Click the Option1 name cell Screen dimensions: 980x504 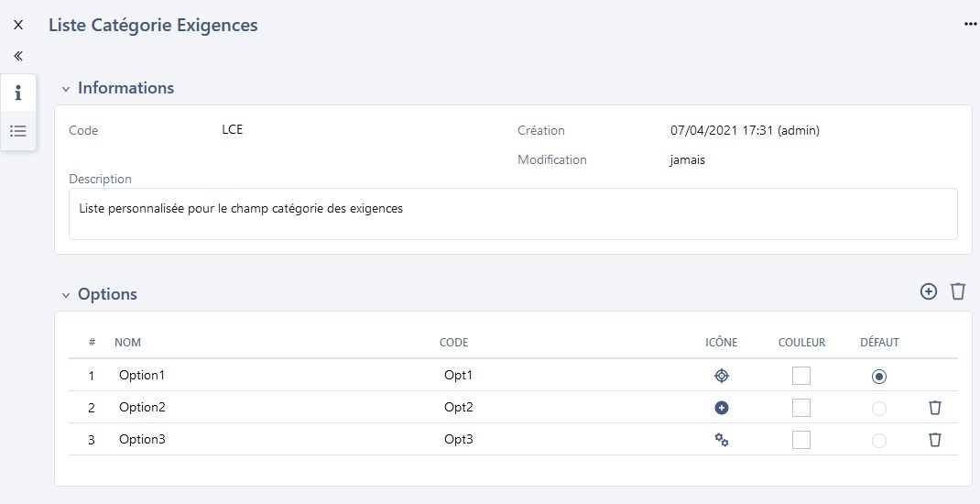[x=142, y=376]
